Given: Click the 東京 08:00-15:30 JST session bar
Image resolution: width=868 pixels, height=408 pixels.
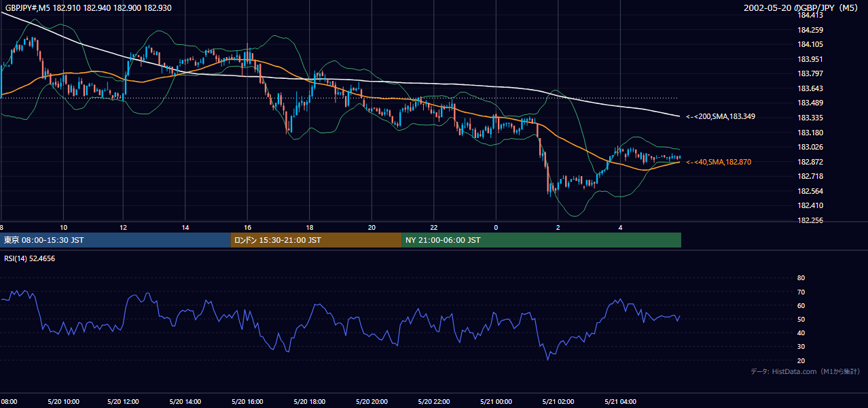Looking at the screenshot, I should 115,240.
